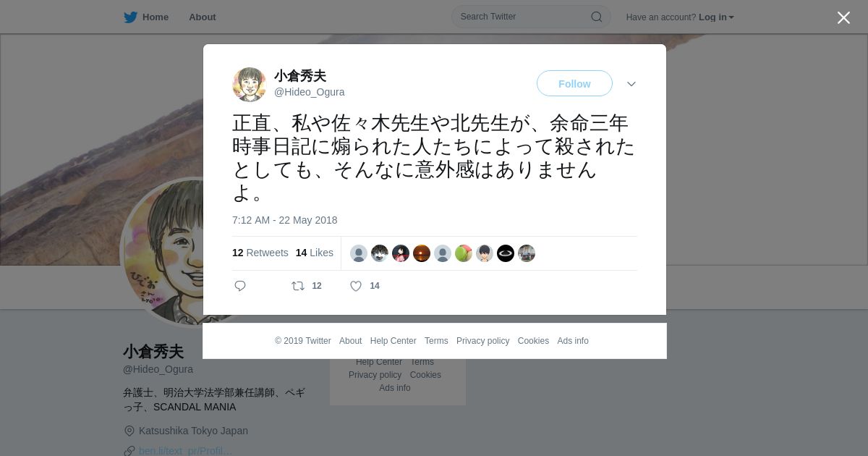868x456 pixels.
Task: Click the black oval logo liker avatar
Action: click(506, 253)
